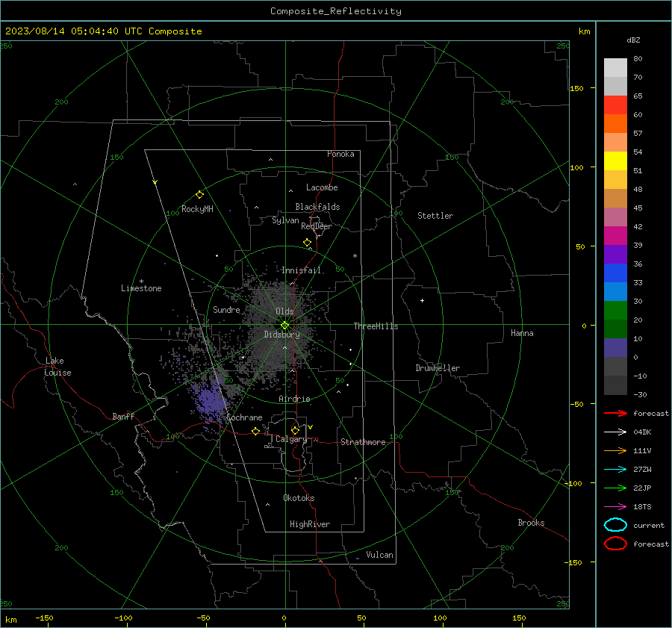The height and width of the screenshot is (628, 672).
Task: Click the green 22JP arrow legend symbol
Action: pos(615,488)
